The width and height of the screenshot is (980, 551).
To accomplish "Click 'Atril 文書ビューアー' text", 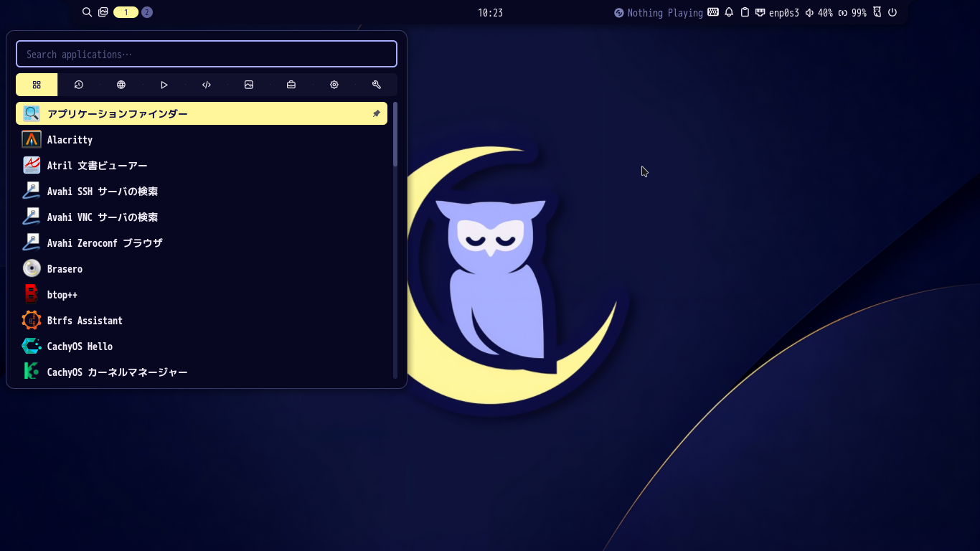I will pos(98,166).
